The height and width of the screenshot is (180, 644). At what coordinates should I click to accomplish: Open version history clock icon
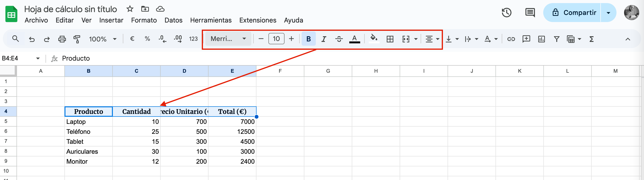click(x=506, y=13)
